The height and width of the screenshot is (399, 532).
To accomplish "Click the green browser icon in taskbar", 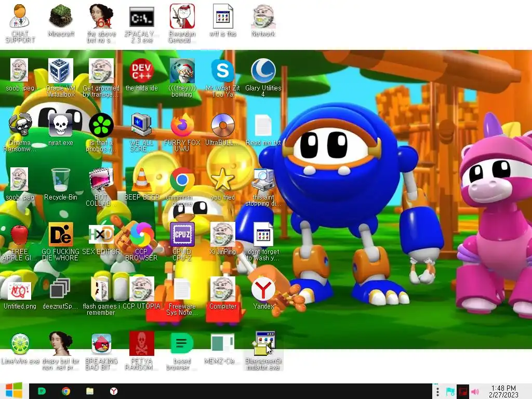I will coord(42,391).
